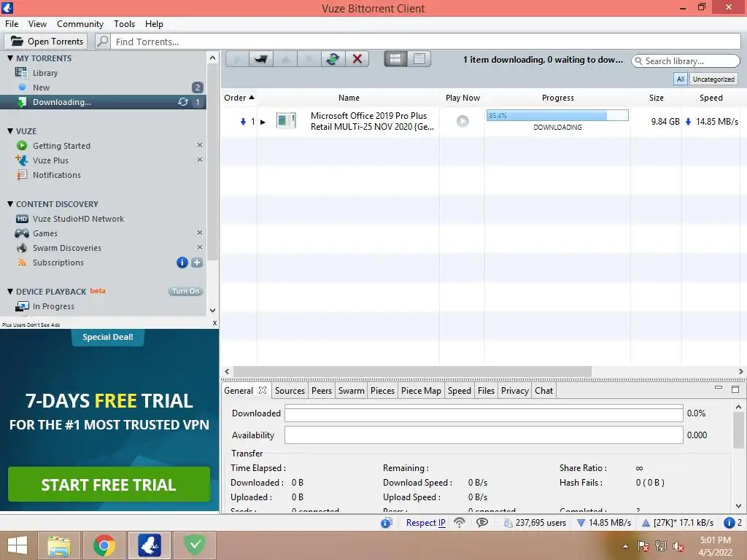Viewport: 747px width, 560px height.
Task: Collapse the MY TORRENTS section
Action: pos(10,58)
